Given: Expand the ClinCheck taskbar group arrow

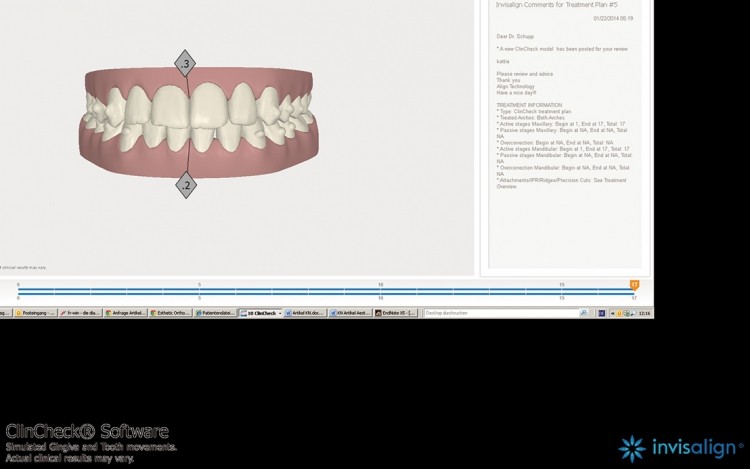Looking at the screenshot, I should (280, 314).
